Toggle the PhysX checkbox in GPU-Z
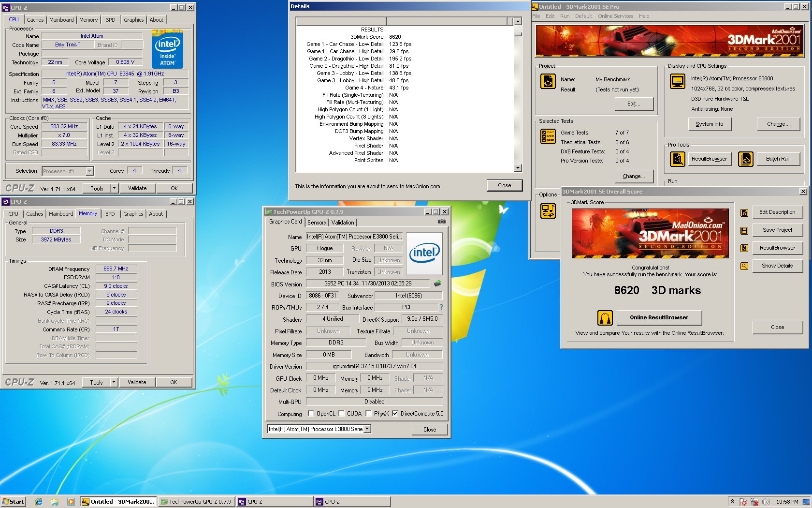 [368, 414]
